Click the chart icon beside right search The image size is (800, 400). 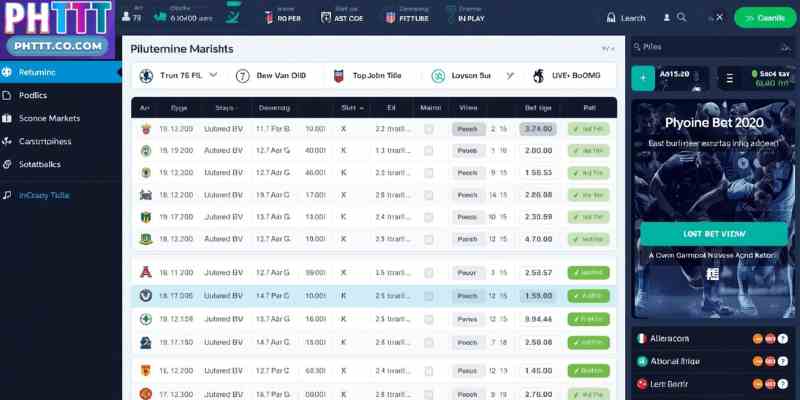pyautogui.click(x=785, y=47)
